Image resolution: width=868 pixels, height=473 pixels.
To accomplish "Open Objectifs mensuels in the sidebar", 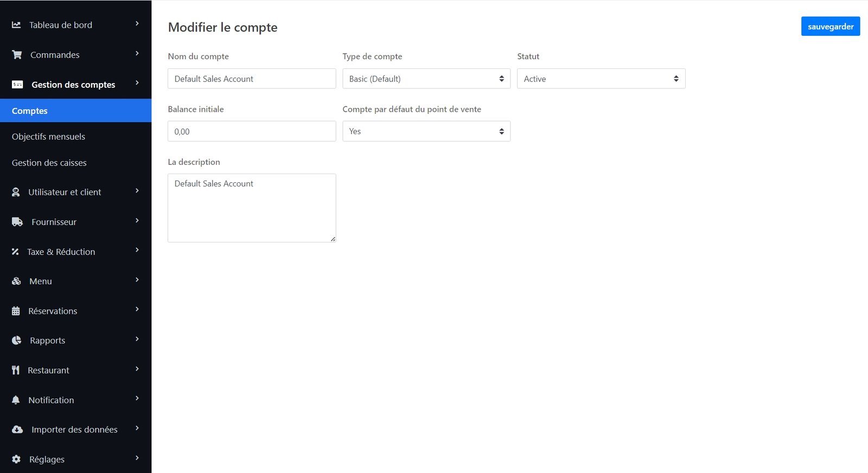I will coord(48,137).
